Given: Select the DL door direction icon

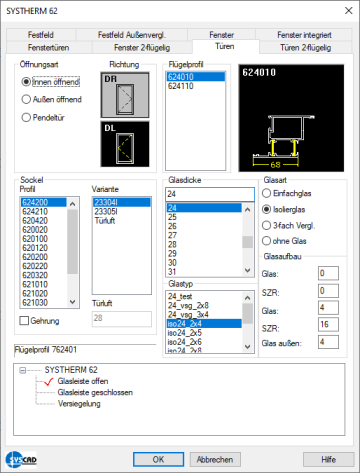Looking at the screenshot, I should 125,144.
